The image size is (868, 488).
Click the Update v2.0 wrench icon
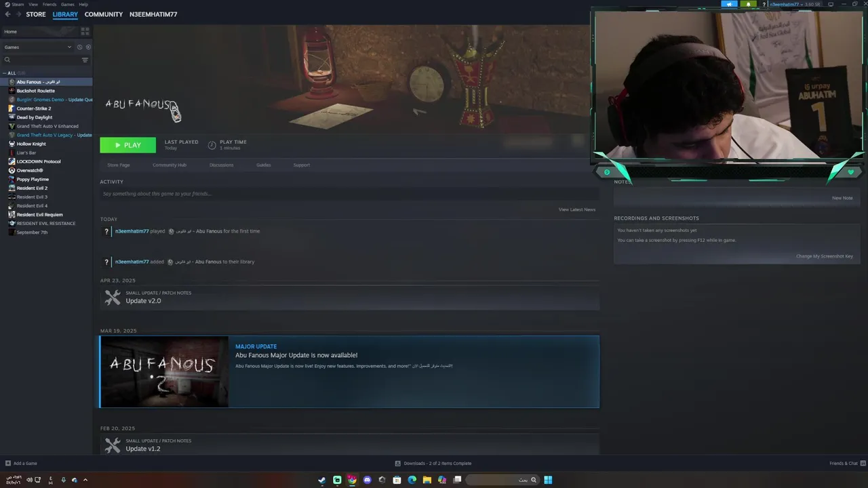(x=113, y=298)
